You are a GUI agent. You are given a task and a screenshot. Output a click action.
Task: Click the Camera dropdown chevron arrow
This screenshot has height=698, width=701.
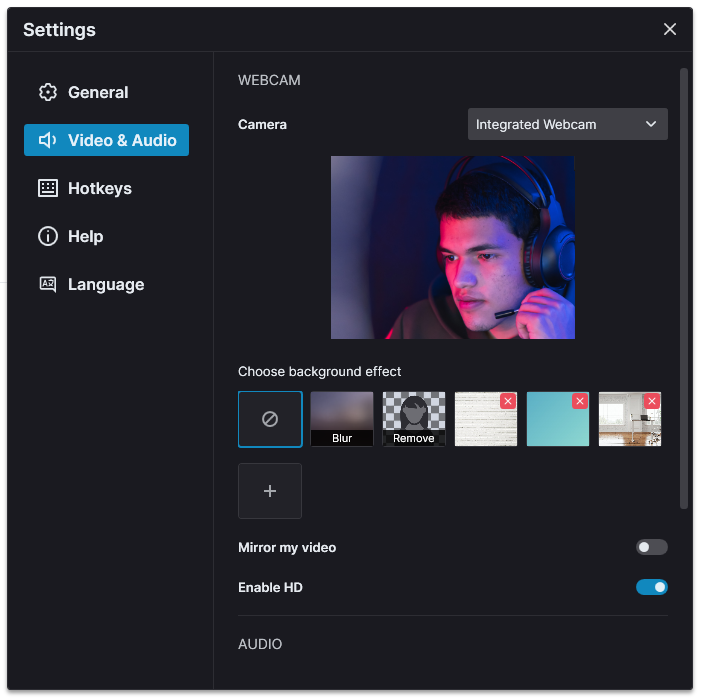[651, 124]
